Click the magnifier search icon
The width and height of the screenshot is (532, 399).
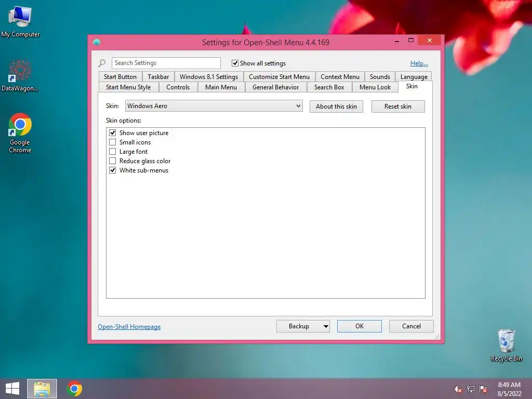point(102,63)
